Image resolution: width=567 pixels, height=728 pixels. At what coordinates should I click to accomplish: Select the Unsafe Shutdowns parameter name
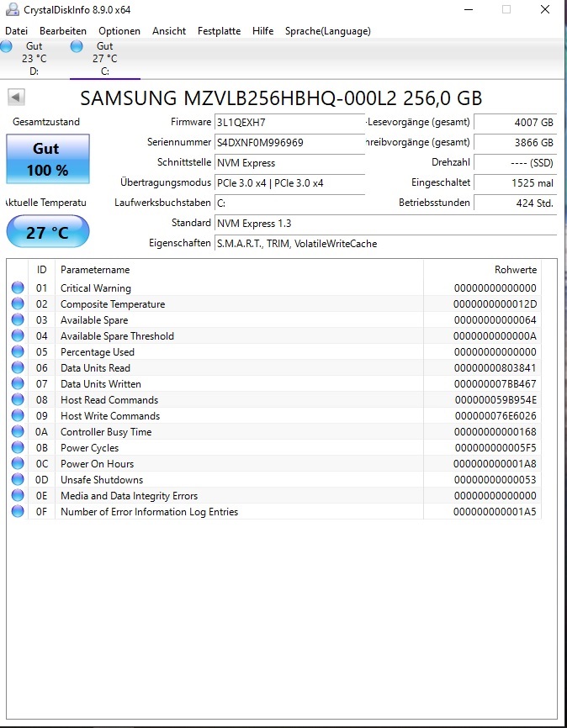coord(102,480)
